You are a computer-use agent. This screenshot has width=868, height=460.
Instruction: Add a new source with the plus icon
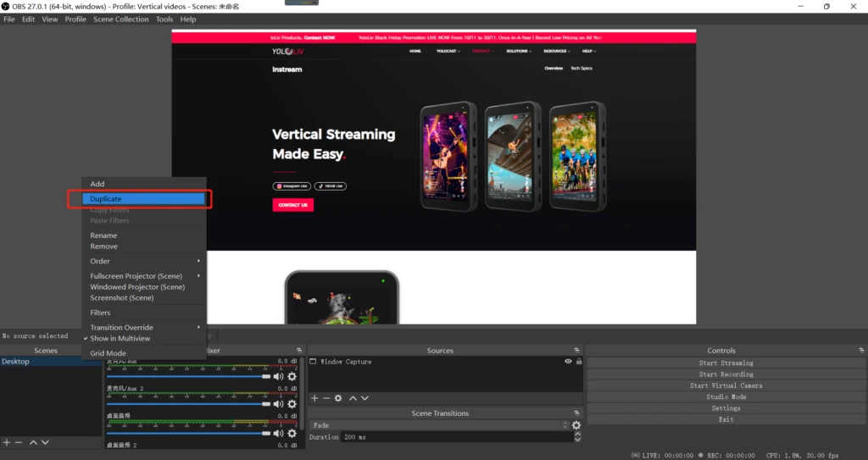click(x=314, y=398)
